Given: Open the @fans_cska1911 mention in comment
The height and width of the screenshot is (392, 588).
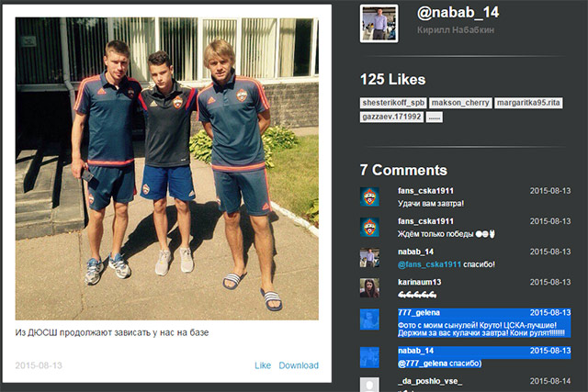Looking at the screenshot, I should (429, 264).
